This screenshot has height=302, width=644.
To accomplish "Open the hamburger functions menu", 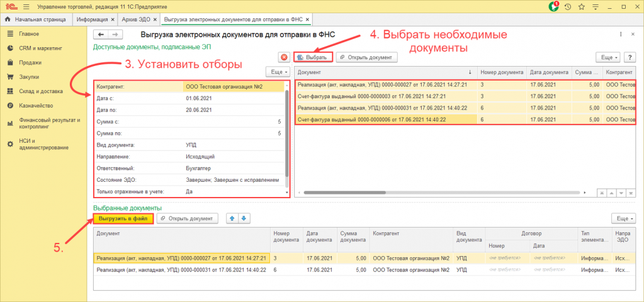I will (26, 7).
